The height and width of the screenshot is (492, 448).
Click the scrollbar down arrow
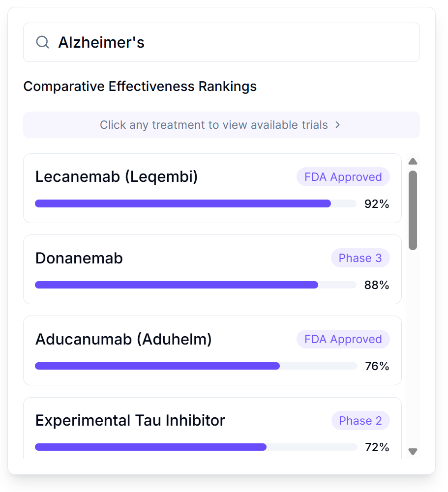coord(413,452)
